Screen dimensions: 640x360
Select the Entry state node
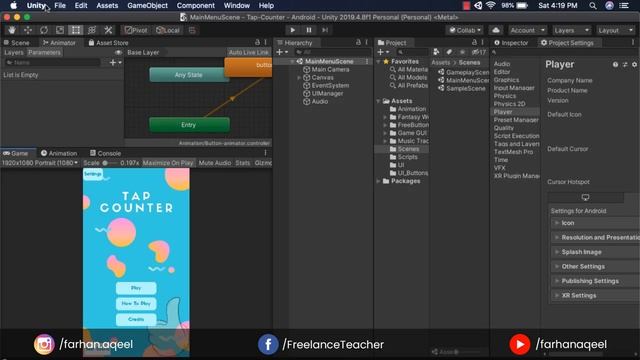coord(189,125)
